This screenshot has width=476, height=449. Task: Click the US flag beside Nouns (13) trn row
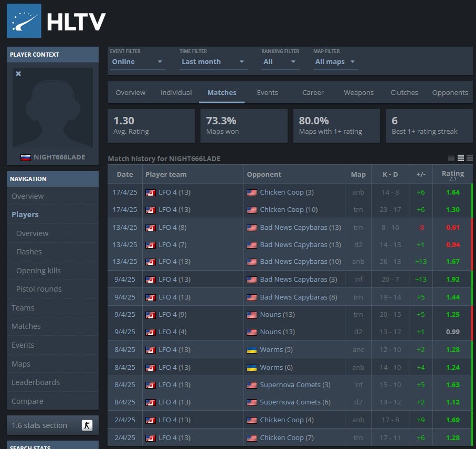(252, 315)
